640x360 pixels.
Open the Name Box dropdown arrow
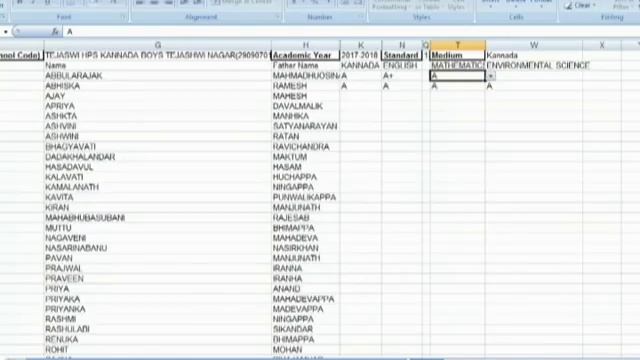[x=6, y=32]
